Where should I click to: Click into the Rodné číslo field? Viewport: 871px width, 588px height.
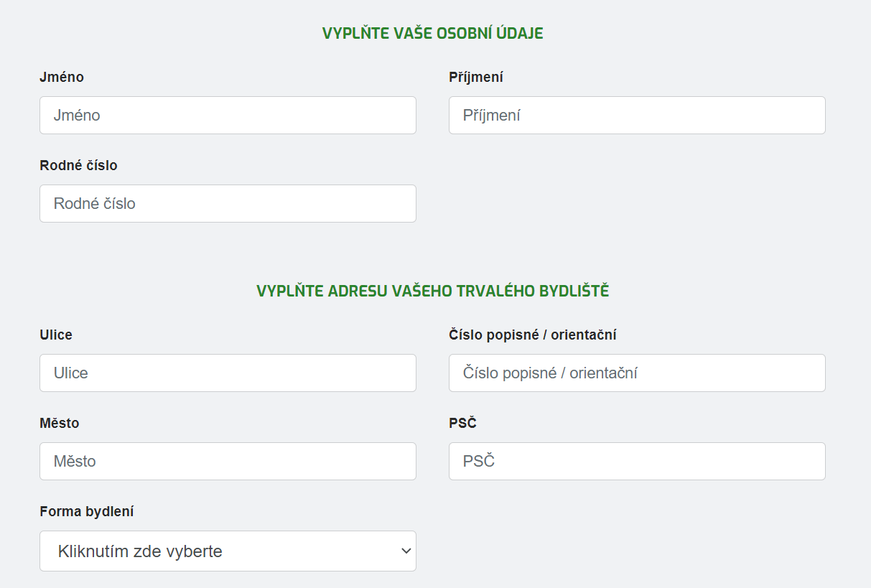point(228,203)
